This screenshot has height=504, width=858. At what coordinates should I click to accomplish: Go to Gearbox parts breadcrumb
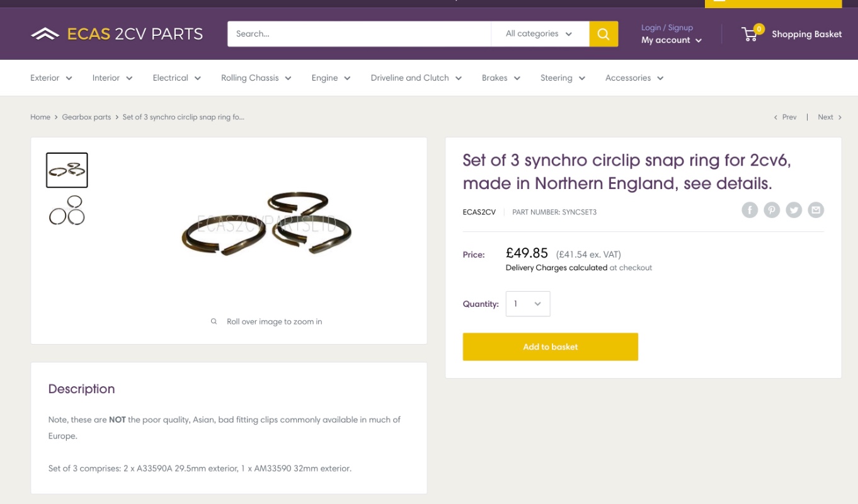(x=86, y=117)
